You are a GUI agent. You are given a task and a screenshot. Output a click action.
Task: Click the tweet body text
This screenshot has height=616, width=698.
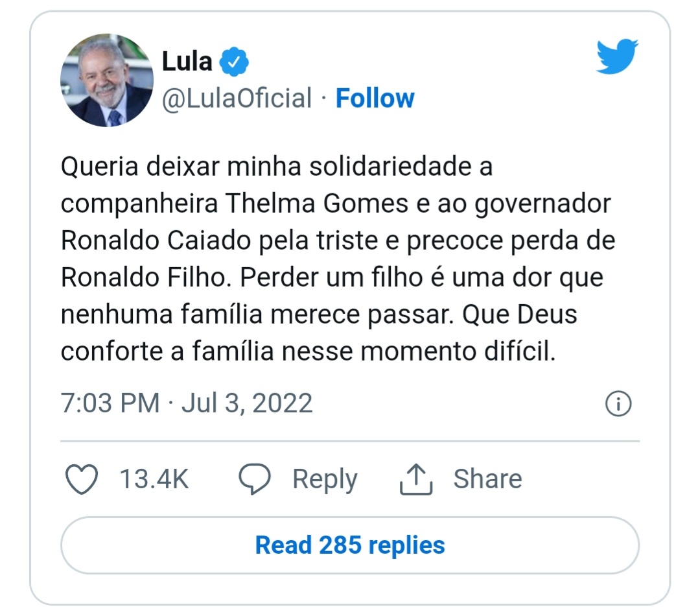tap(338, 259)
